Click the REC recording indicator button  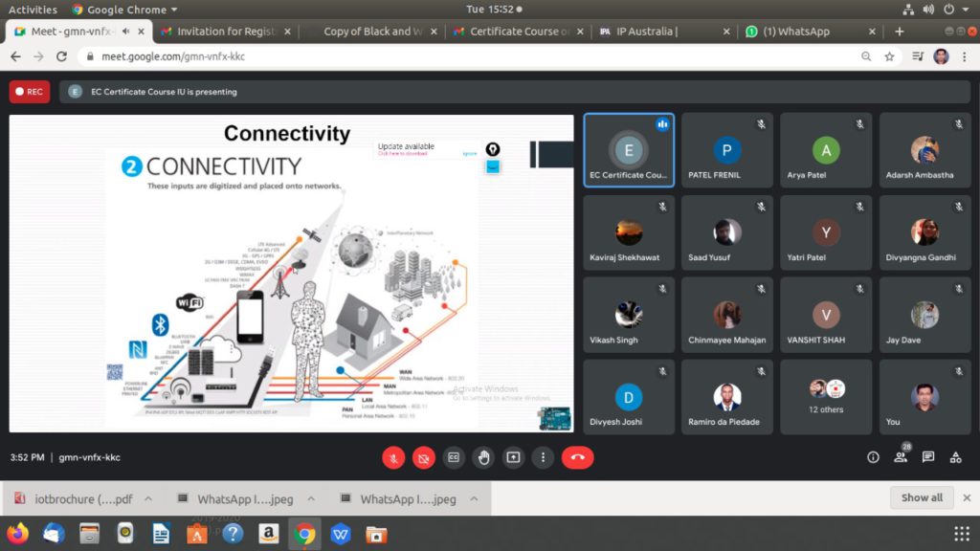(30, 92)
